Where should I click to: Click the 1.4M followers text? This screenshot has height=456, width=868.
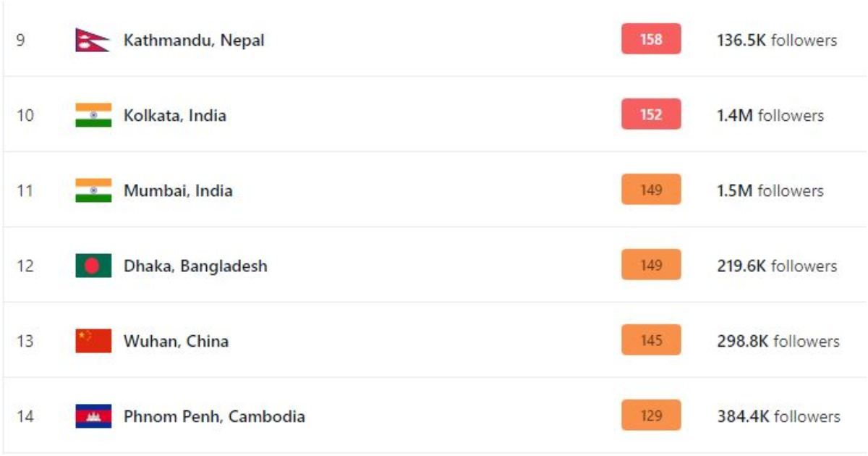(770, 116)
